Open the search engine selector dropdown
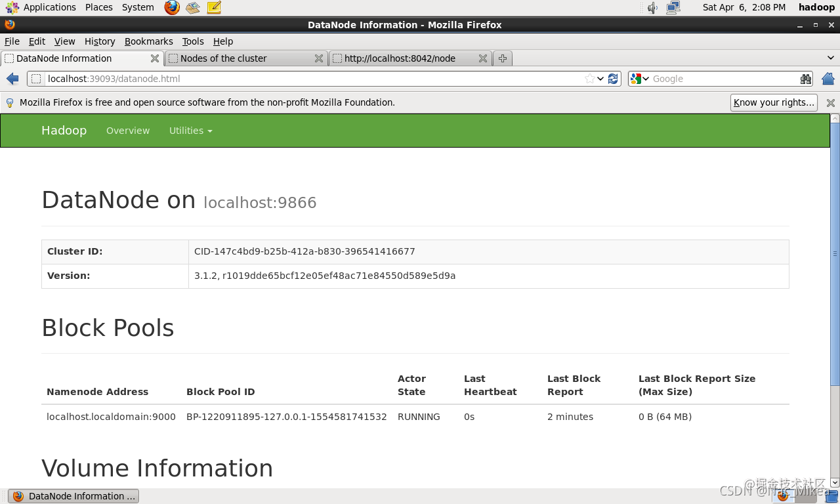This screenshot has width=840, height=504. click(x=646, y=79)
